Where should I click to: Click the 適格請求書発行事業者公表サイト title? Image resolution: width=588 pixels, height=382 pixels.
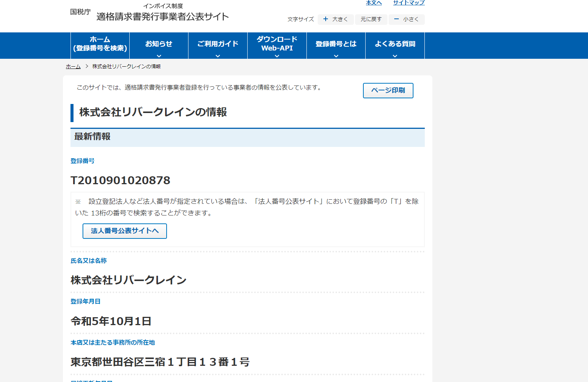click(x=162, y=17)
